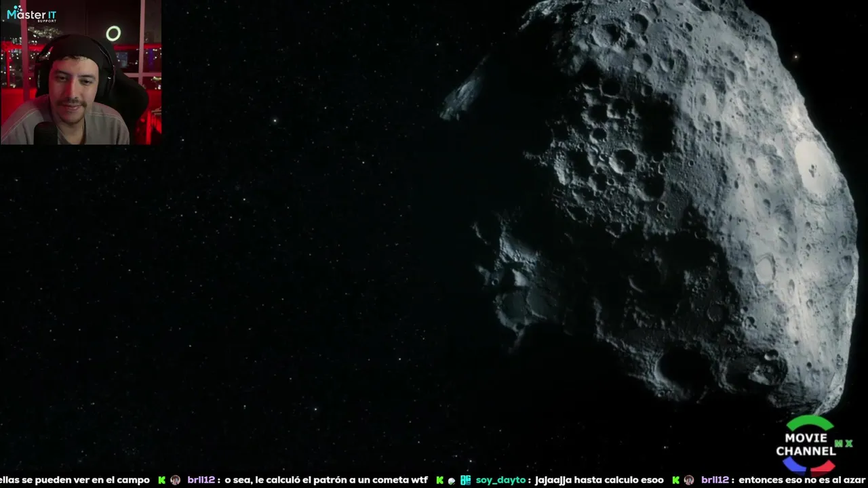Click message 'jajaajja hasta calculo esoo'
The image size is (868, 488).
pos(599,480)
